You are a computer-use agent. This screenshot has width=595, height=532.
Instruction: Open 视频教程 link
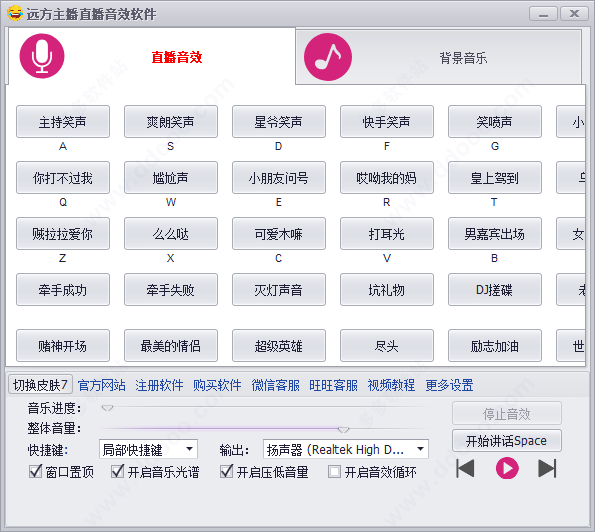pyautogui.click(x=391, y=385)
